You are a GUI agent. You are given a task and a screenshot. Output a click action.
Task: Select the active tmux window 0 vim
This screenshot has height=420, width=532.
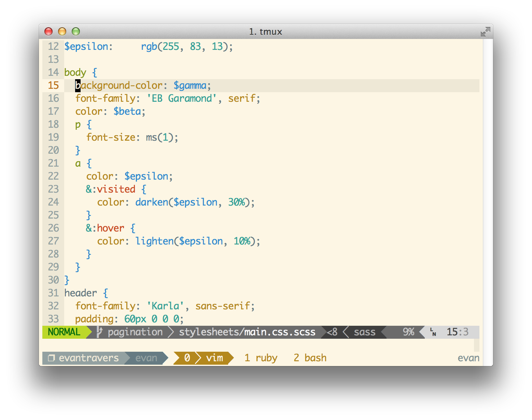[x=204, y=358]
